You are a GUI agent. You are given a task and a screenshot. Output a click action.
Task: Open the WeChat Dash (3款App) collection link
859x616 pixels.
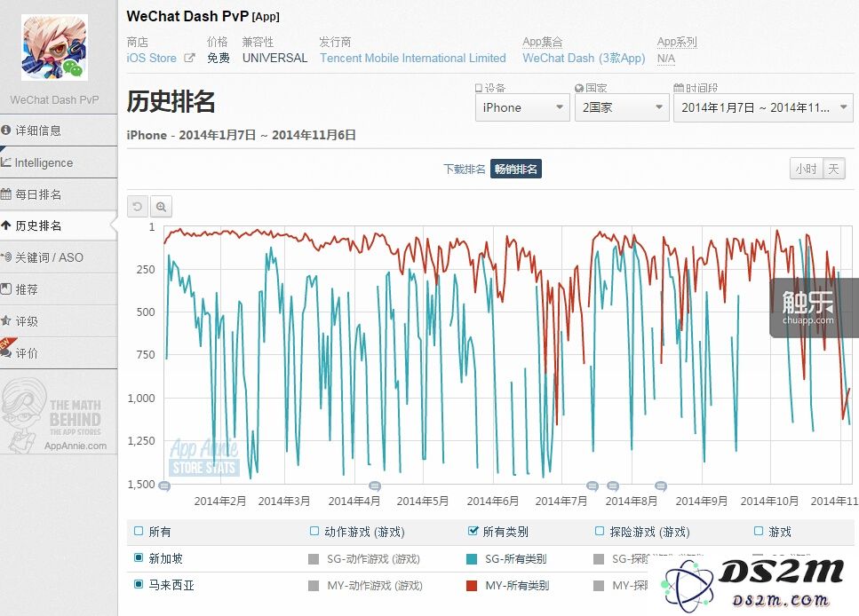(x=584, y=58)
